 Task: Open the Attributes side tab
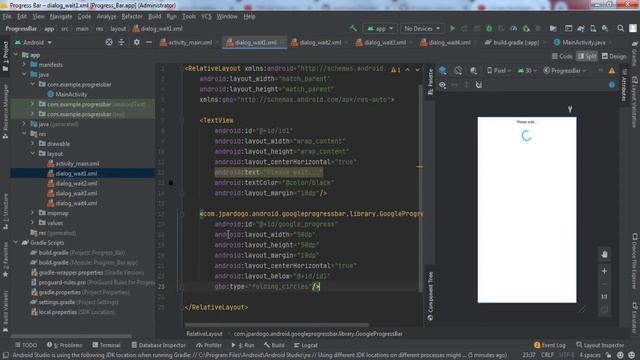(624, 85)
